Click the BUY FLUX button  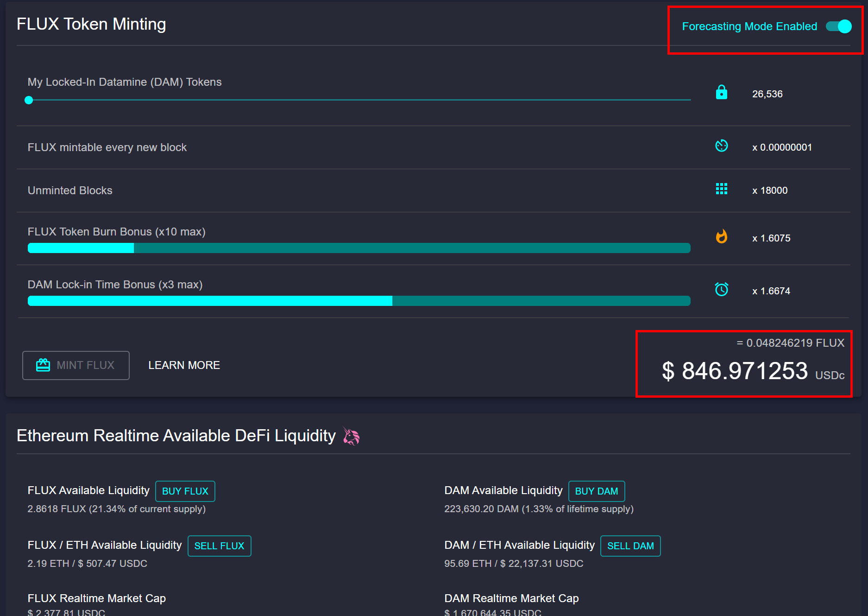(185, 491)
